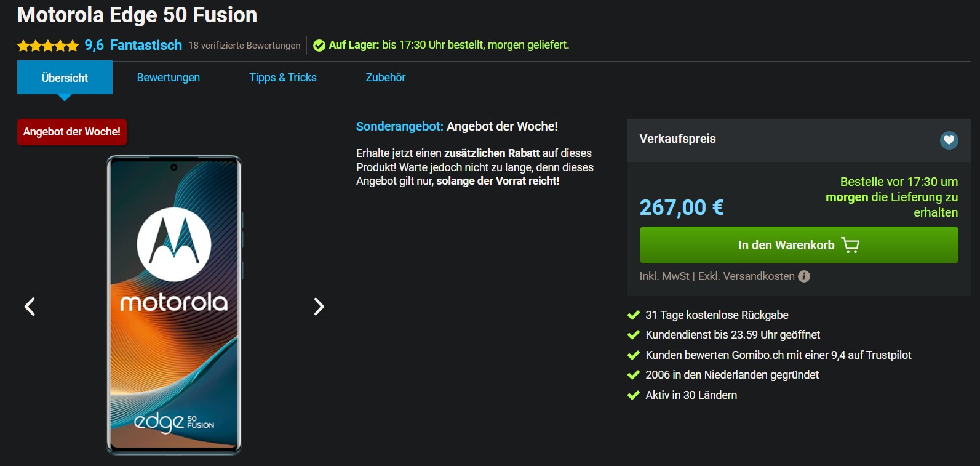Open the Tipps & Tricks tab
Screen dimensions: 980x466
[282, 78]
